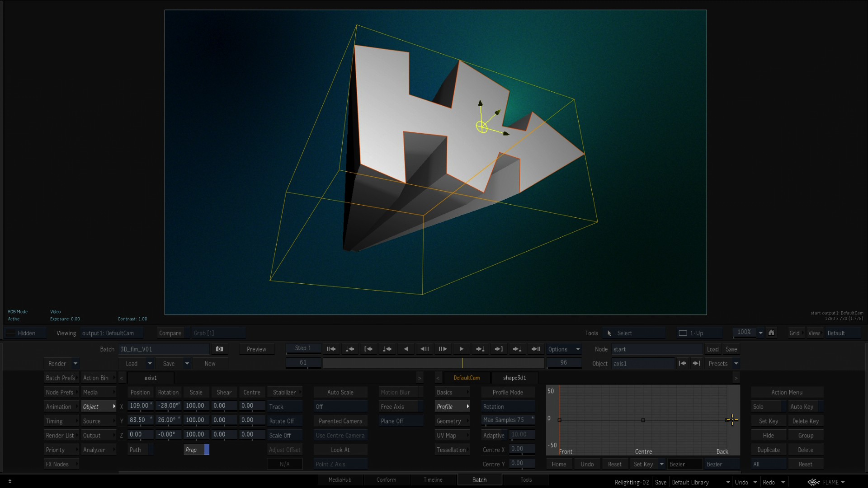Toggle Rotate Off tracking button

tap(284, 421)
